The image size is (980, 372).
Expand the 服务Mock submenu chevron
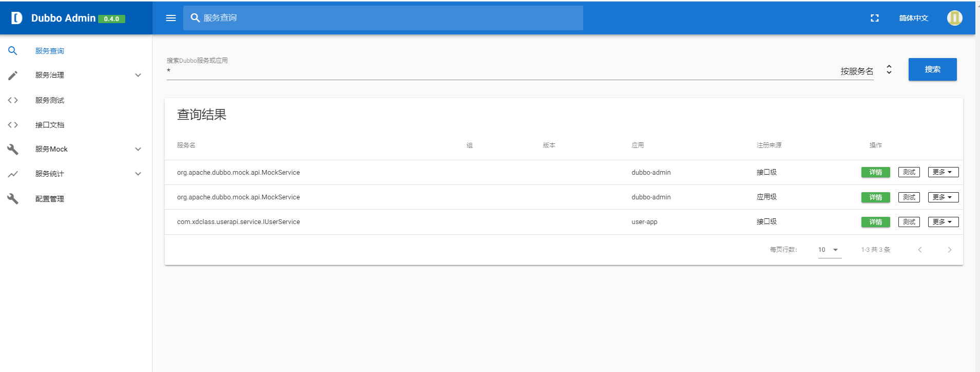138,149
